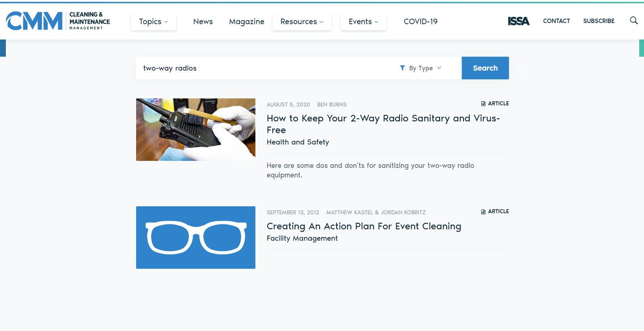Click the filter funnel icon by By Type
Viewport: 644px width, 331px height.
click(402, 68)
